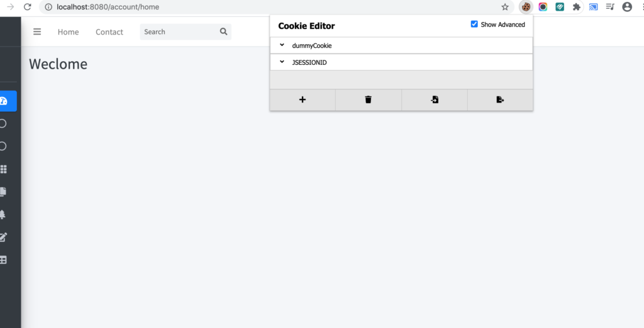Uncheck the Show Advanced checkbox
Screen dimensions: 644x328
pyautogui.click(x=474, y=24)
